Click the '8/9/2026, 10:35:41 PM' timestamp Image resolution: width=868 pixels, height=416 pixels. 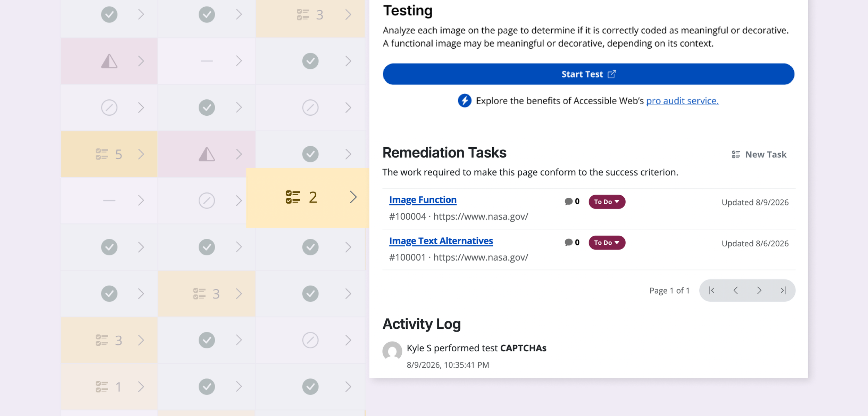pyautogui.click(x=448, y=365)
